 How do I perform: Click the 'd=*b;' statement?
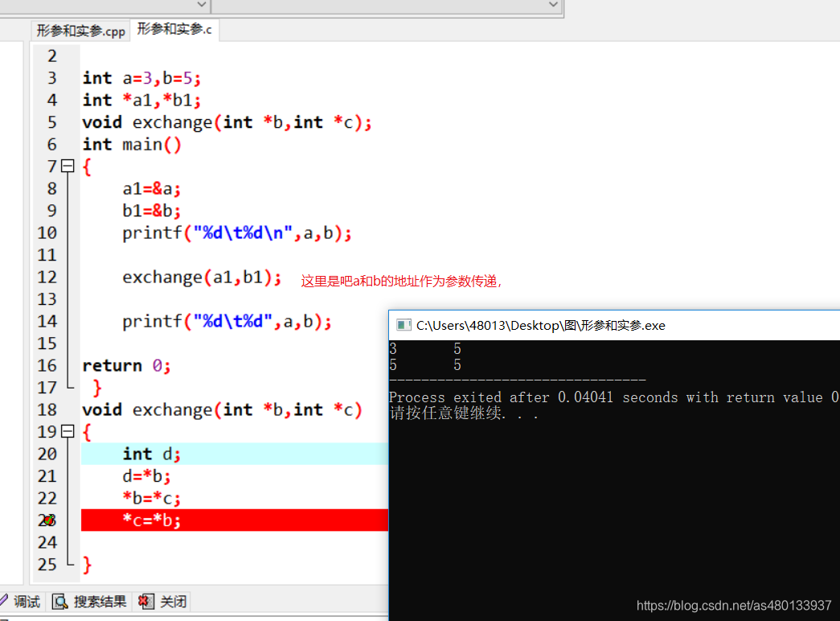pyautogui.click(x=146, y=476)
